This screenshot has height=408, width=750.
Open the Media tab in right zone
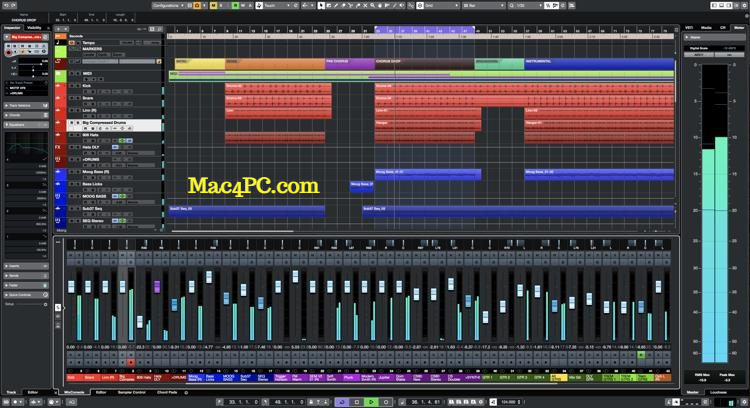(x=706, y=28)
